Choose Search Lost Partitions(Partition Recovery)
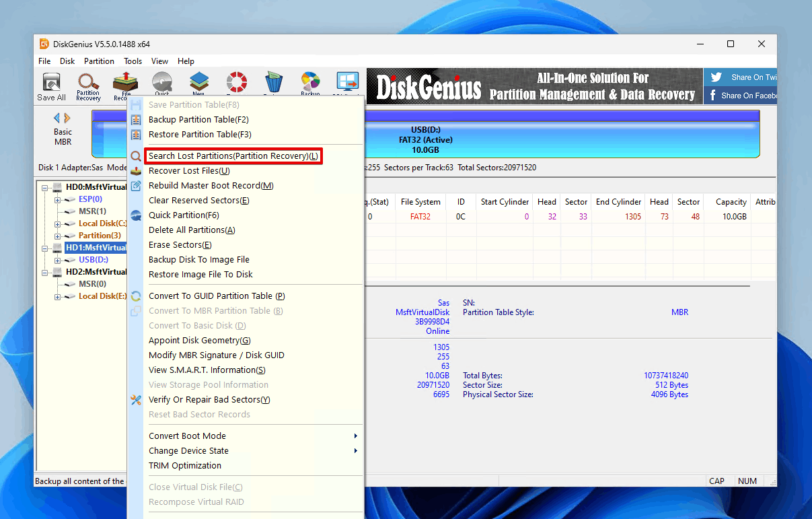Viewport: 812px width, 519px height. (233, 156)
